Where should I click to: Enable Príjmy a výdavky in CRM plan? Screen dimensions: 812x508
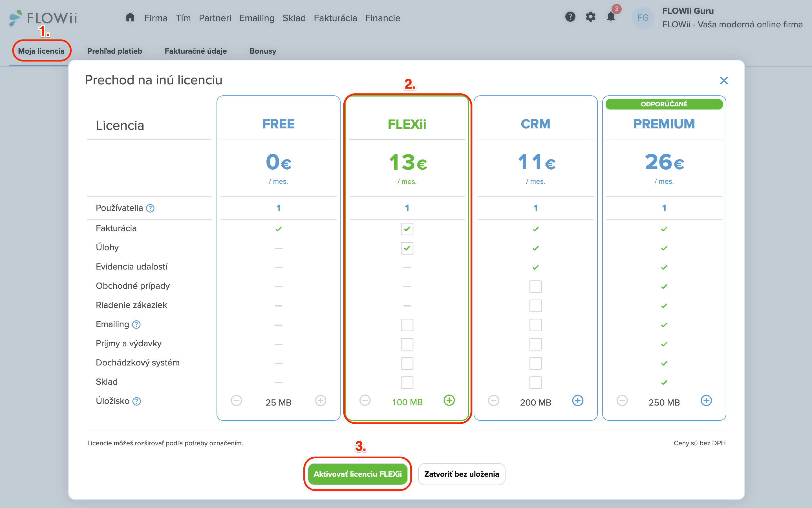click(x=535, y=344)
